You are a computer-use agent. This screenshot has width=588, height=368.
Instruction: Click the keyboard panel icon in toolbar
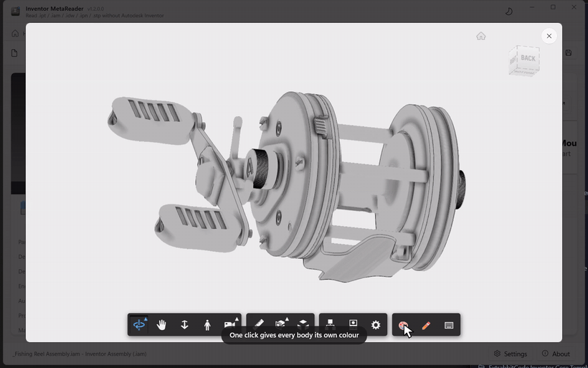[x=449, y=325]
